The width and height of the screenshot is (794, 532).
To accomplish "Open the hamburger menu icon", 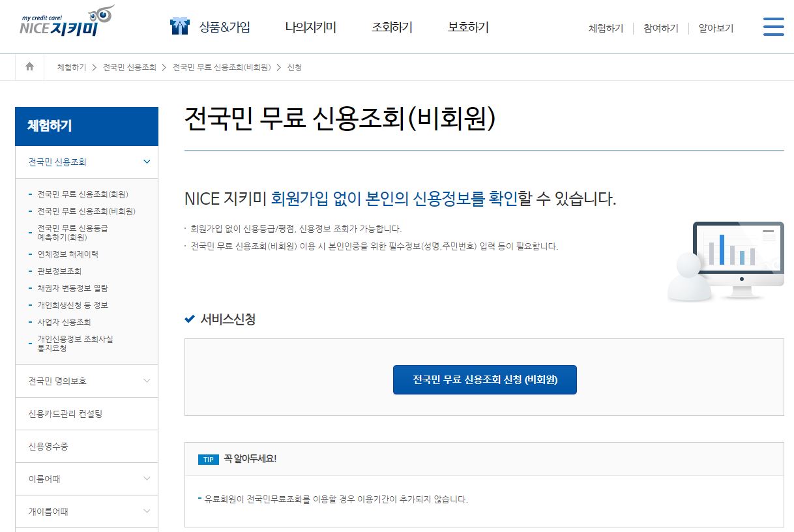I will coord(773,27).
